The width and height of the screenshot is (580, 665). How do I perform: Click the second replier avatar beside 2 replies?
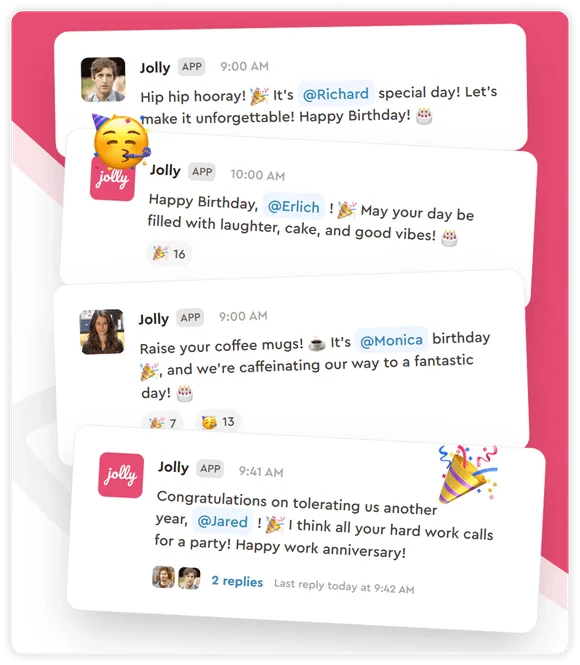click(189, 578)
